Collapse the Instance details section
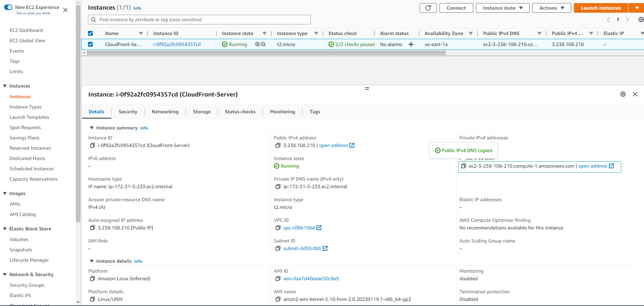 pos(92,261)
